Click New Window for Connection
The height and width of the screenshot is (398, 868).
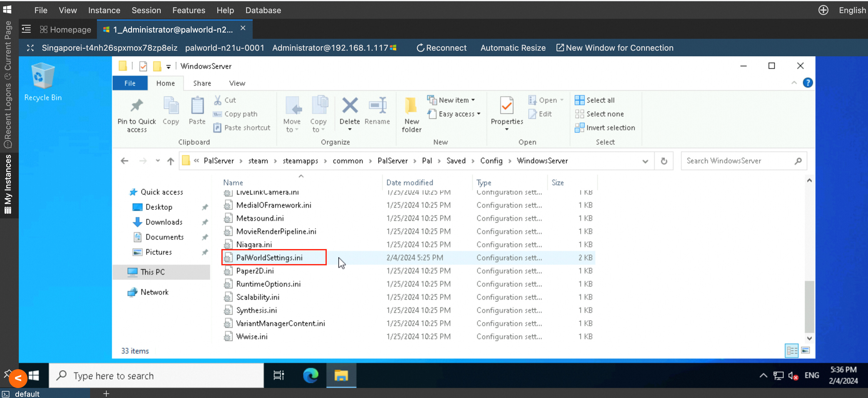click(x=615, y=48)
